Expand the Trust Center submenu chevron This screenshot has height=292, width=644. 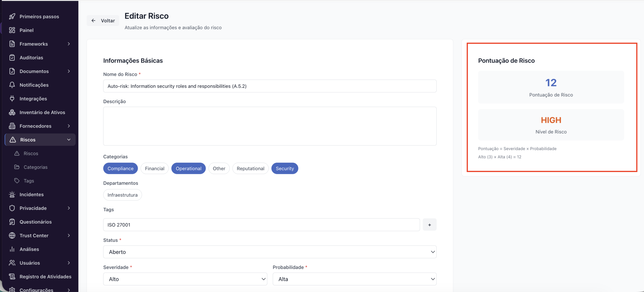pos(69,235)
